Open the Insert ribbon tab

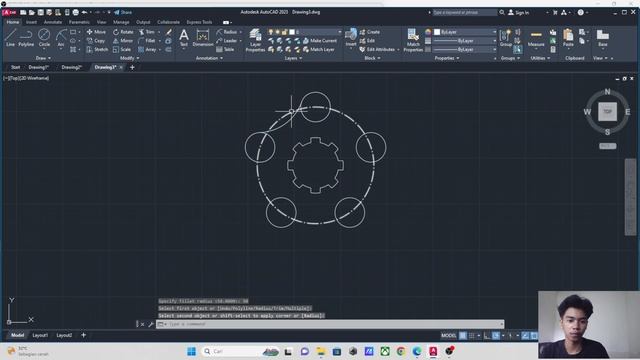[x=31, y=22]
